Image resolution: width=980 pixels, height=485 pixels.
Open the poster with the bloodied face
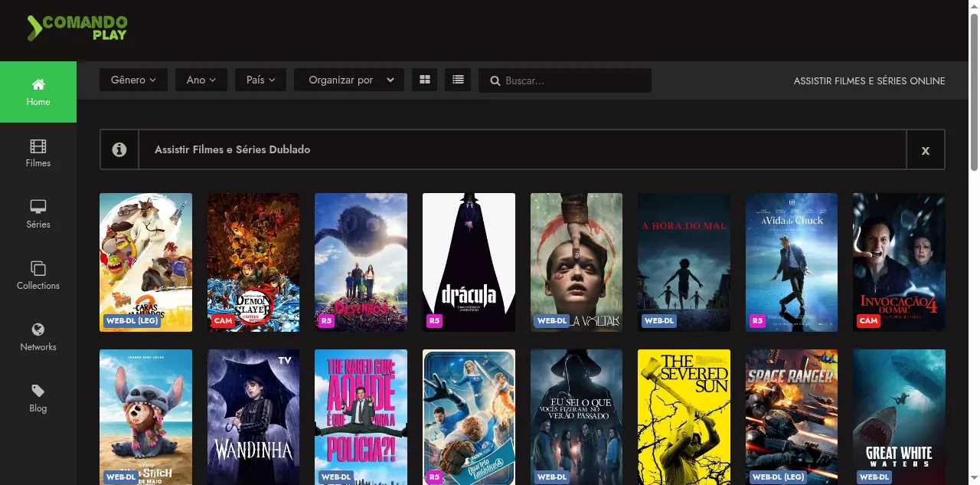tap(577, 262)
